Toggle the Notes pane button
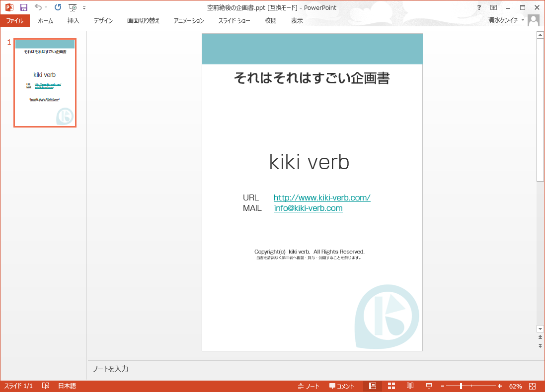 pos(309,386)
